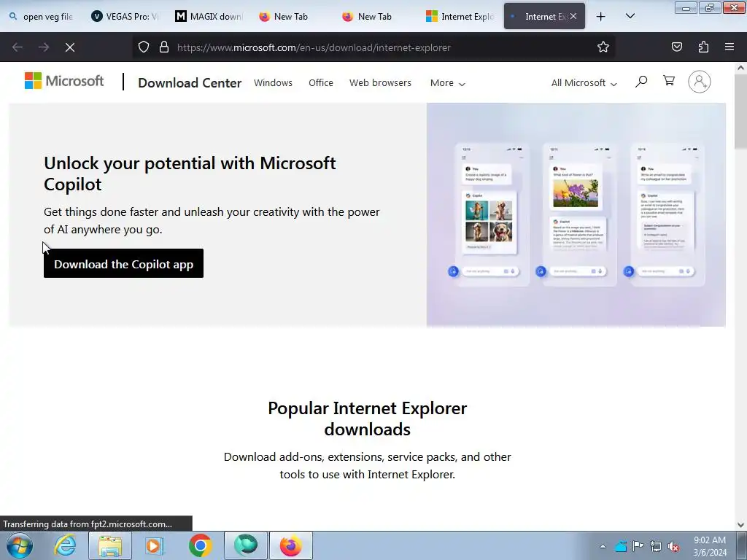This screenshot has height=560, width=747.
Task: Click the browser back arrow
Action: coord(18,47)
